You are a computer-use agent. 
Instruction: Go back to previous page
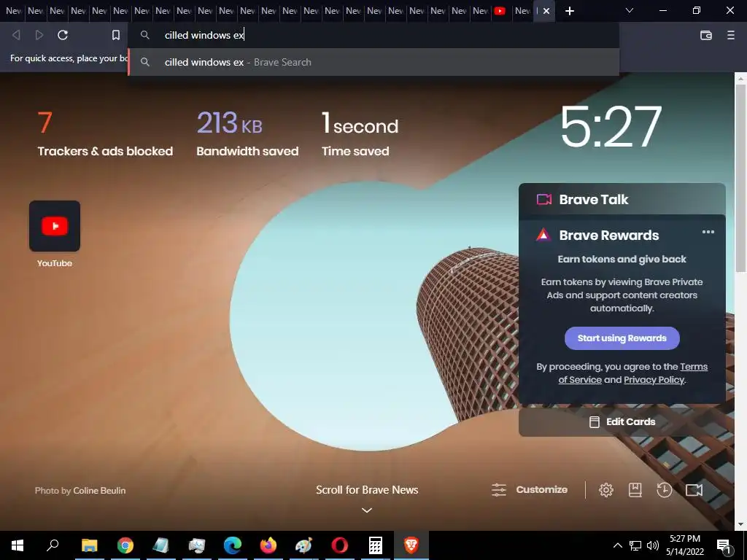click(16, 35)
